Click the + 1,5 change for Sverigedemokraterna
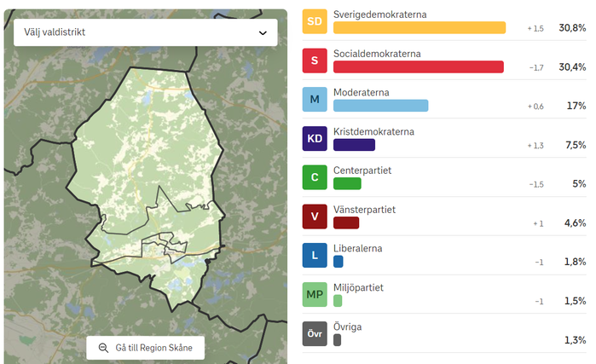Screen dimensions: 596x364 pos(535,28)
